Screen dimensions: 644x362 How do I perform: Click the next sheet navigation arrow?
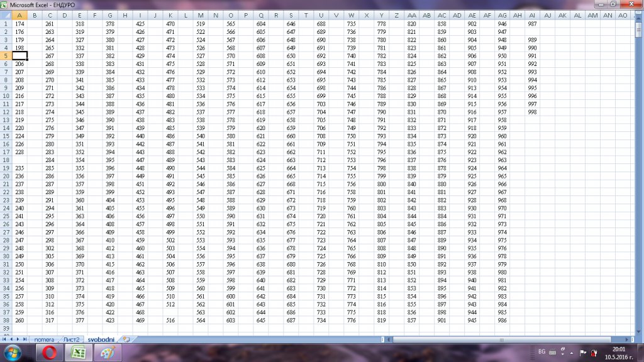tap(18, 339)
